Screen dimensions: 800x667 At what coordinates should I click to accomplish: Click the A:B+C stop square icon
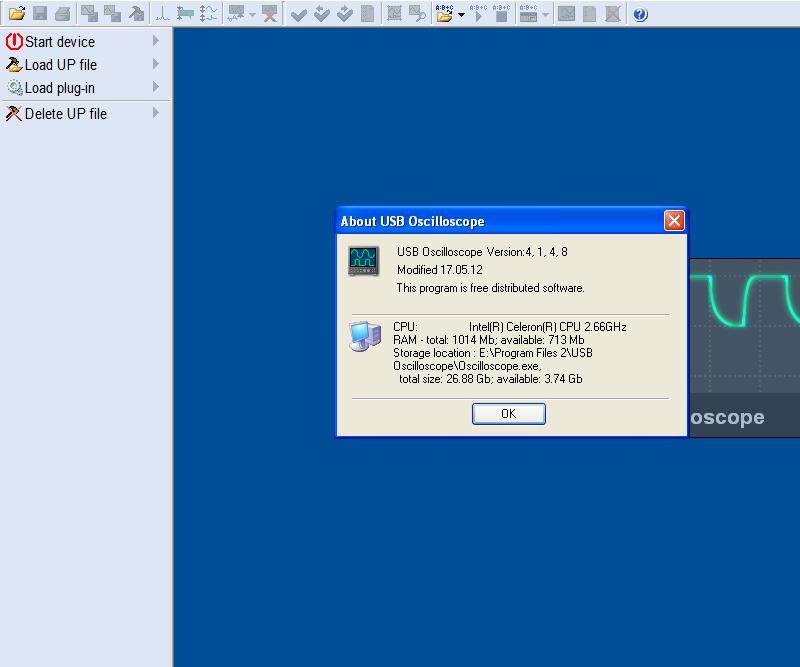(x=502, y=13)
